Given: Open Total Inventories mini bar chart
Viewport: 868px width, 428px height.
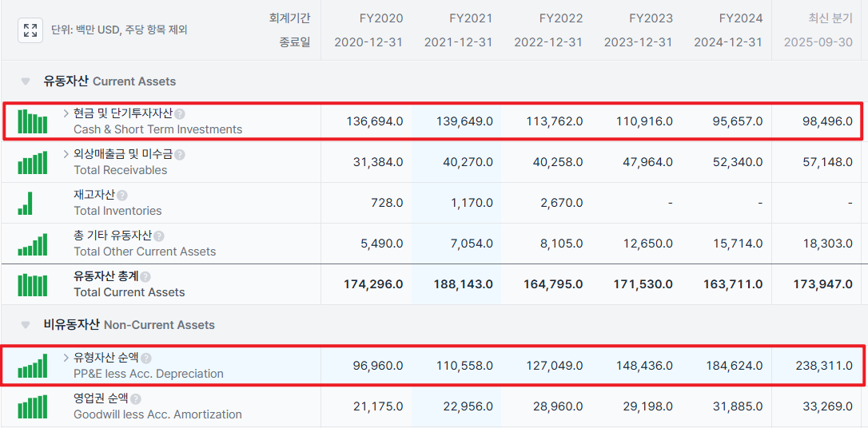Looking at the screenshot, I should [x=25, y=203].
